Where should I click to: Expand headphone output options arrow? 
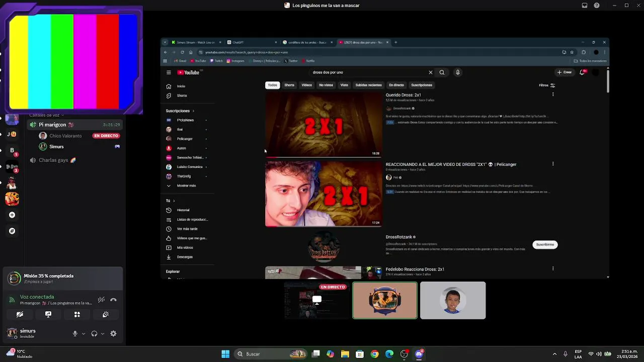(x=103, y=334)
